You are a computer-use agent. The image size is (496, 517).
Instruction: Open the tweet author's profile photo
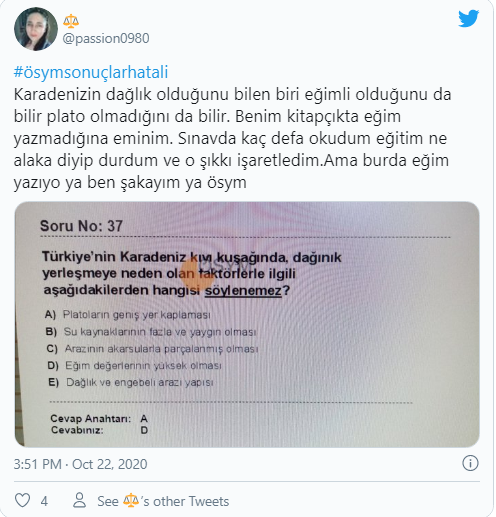pos(36,29)
